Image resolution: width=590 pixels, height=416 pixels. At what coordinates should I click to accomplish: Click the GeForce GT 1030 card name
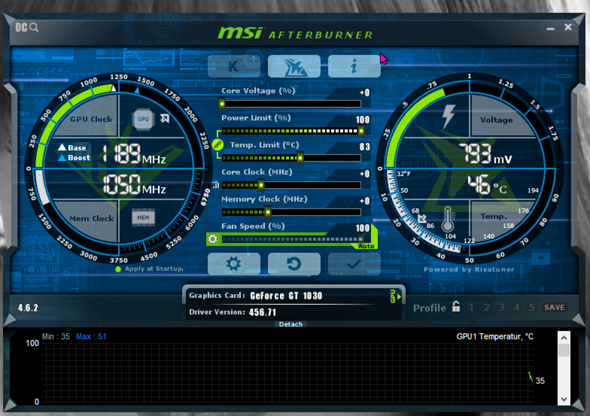tap(286, 296)
